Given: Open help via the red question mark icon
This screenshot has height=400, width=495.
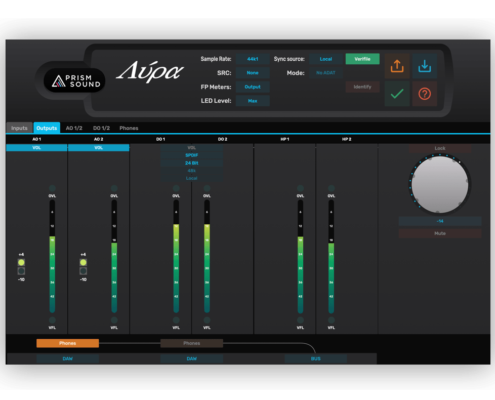Looking at the screenshot, I should pyautogui.click(x=425, y=94).
